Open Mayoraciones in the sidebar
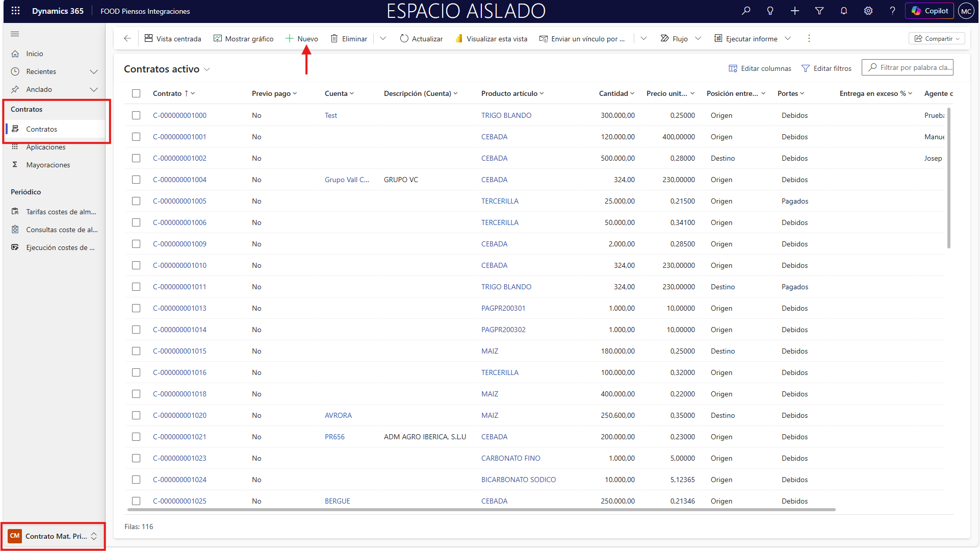This screenshot has height=551, width=980. pos(48,165)
